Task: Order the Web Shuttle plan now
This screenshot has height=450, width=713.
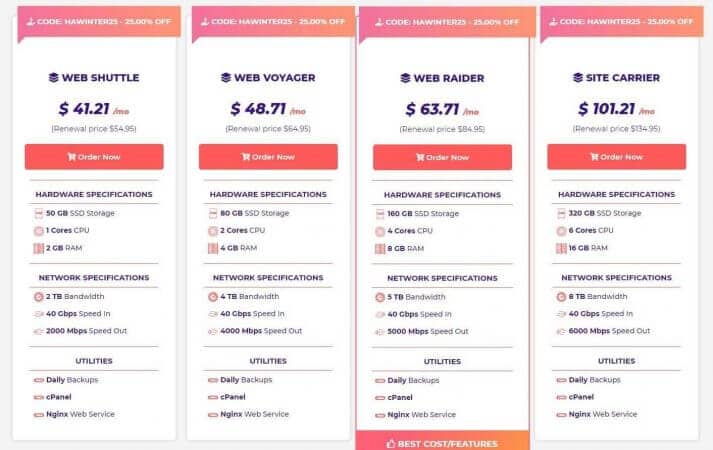Action: [x=94, y=157]
